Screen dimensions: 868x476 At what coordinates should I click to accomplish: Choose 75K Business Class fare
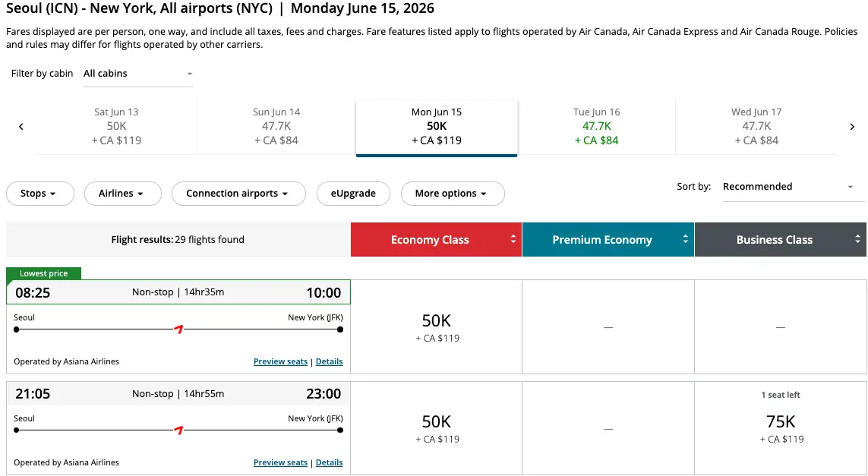click(781, 427)
